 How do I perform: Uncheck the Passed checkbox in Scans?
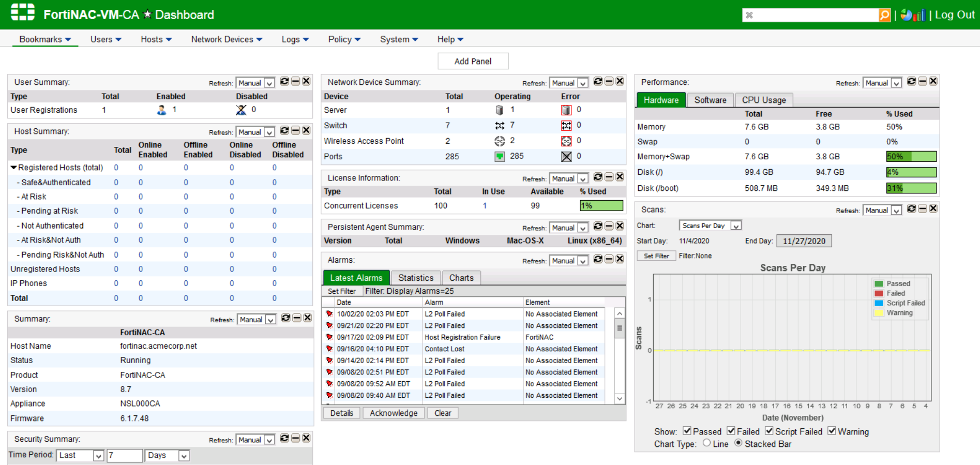point(687,431)
